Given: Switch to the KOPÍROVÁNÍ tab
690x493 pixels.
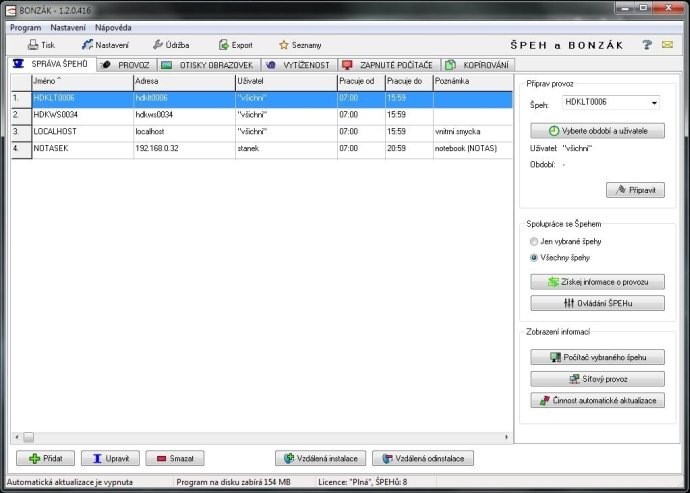Looking at the screenshot, I should [478, 65].
